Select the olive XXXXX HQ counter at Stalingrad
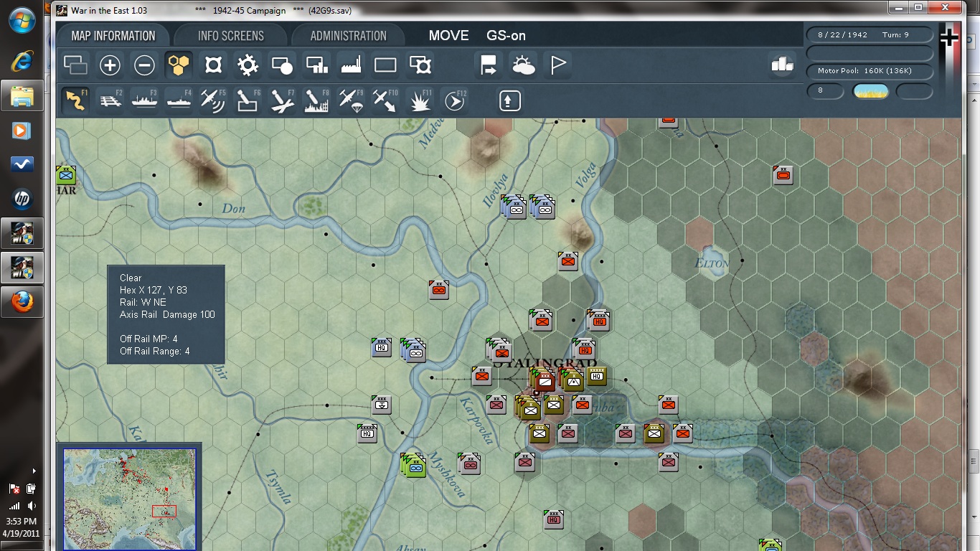This screenshot has height=551, width=980. [597, 376]
